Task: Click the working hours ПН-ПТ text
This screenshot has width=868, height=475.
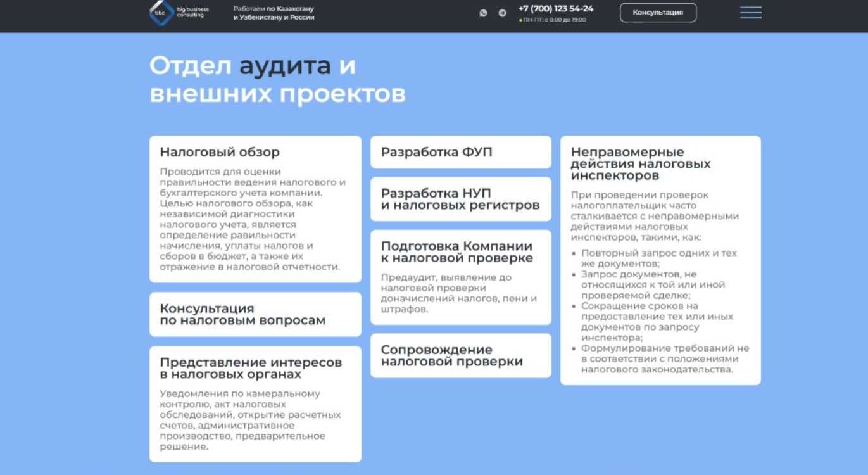Action: [553, 20]
